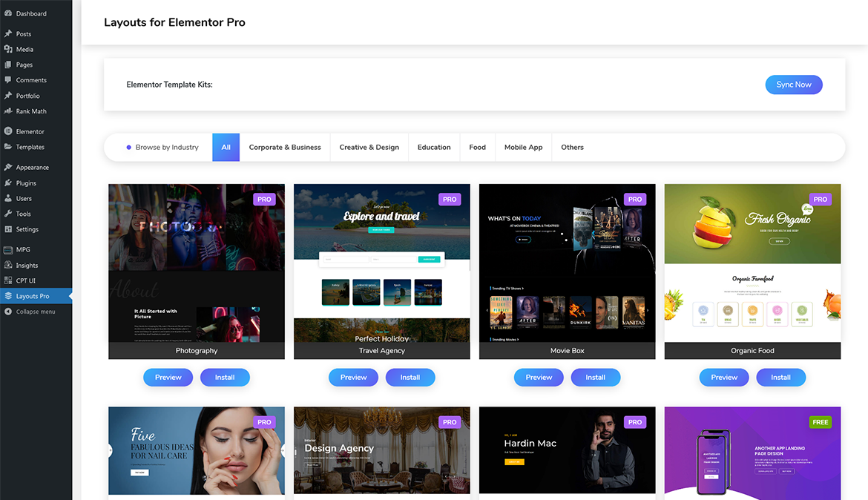
Task: Click the Collapse menu arrow icon
Action: pos(7,312)
